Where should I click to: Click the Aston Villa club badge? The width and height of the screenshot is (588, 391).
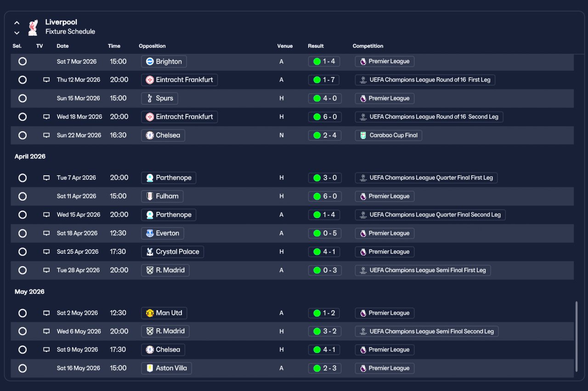pyautogui.click(x=150, y=368)
